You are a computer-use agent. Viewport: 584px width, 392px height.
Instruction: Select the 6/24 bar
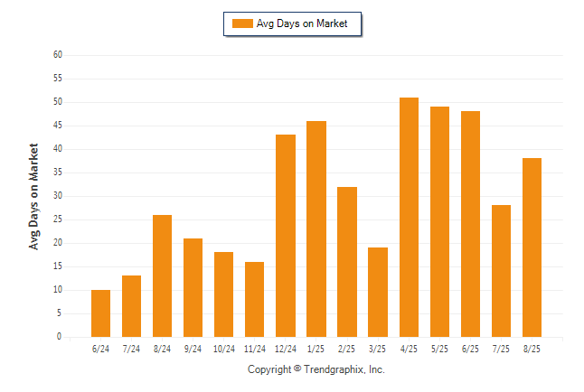[100, 313]
